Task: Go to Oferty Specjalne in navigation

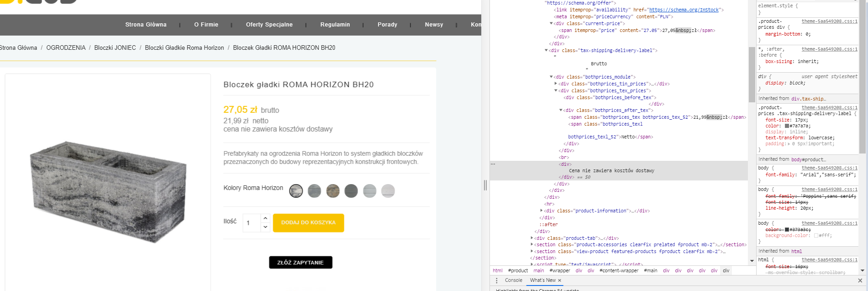Action: pyautogui.click(x=269, y=25)
